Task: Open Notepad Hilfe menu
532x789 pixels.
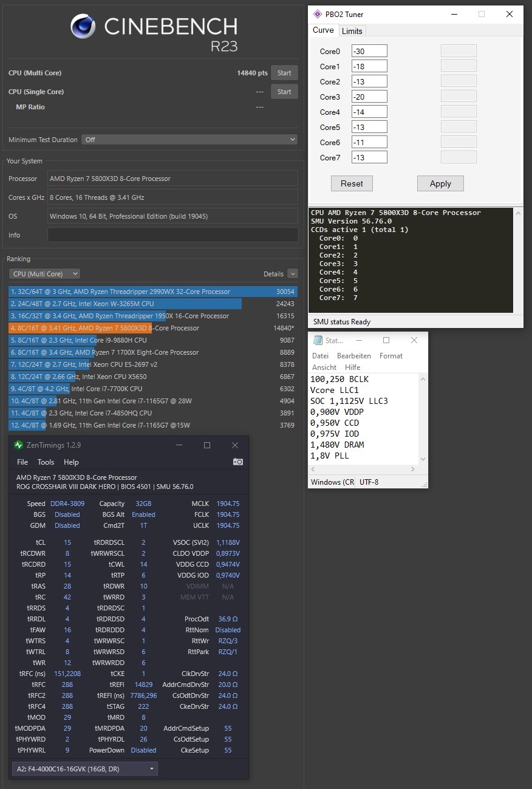Action: (353, 367)
